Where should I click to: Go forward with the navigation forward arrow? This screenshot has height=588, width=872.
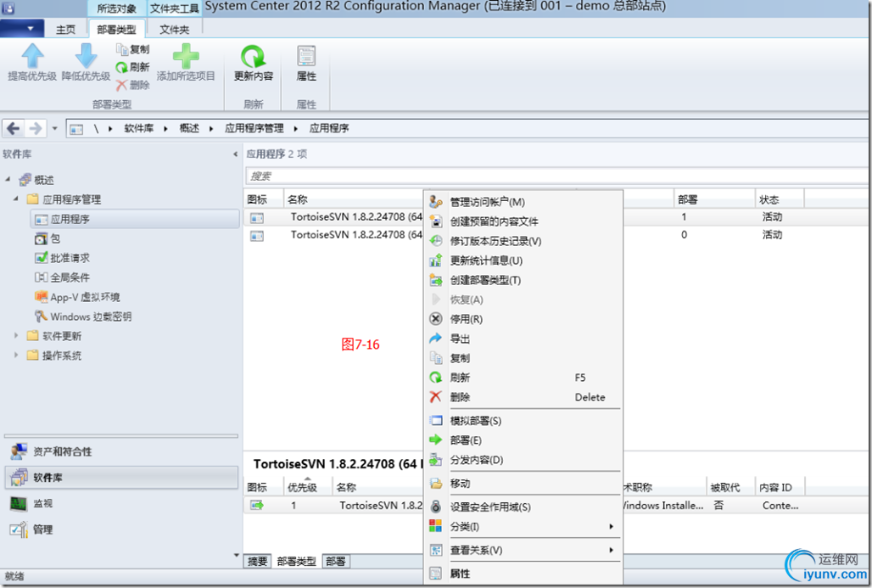pyautogui.click(x=35, y=128)
